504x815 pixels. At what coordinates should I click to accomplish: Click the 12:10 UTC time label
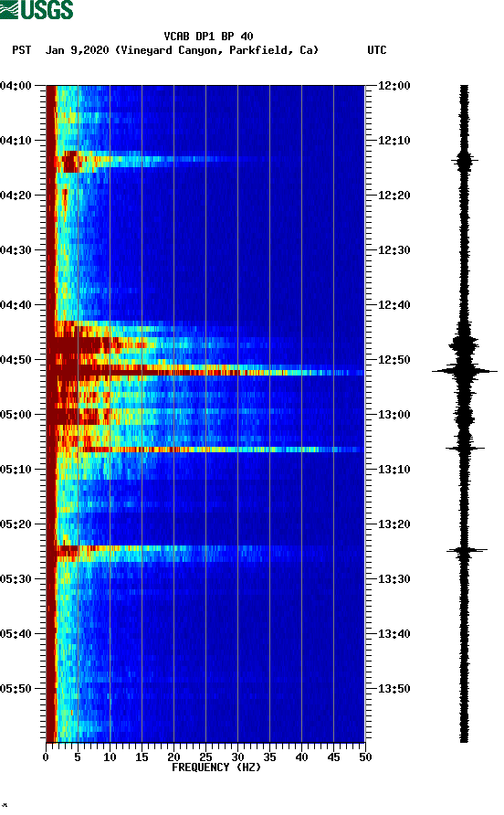(394, 141)
